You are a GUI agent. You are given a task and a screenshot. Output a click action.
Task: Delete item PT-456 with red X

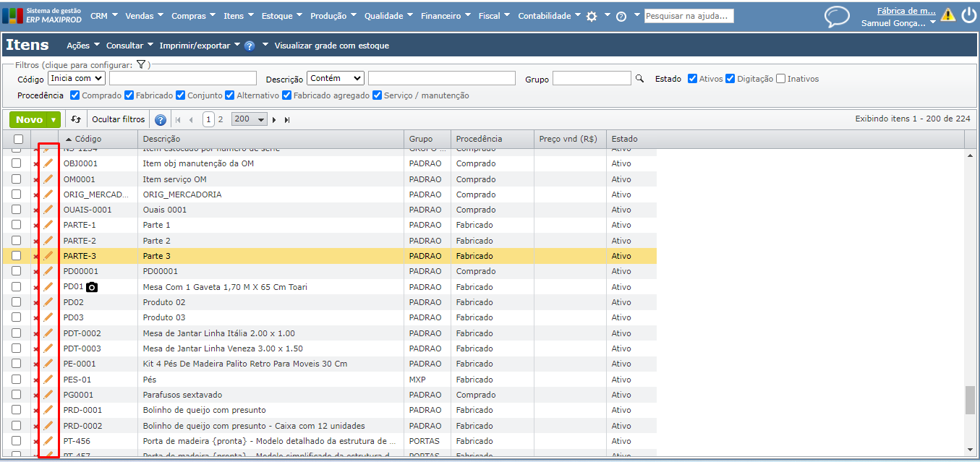coord(36,441)
